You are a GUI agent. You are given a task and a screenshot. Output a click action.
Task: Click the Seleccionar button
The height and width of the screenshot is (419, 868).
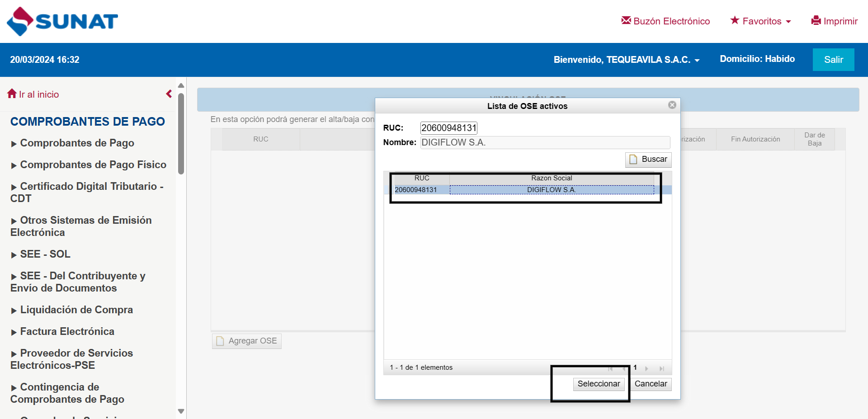(x=599, y=384)
